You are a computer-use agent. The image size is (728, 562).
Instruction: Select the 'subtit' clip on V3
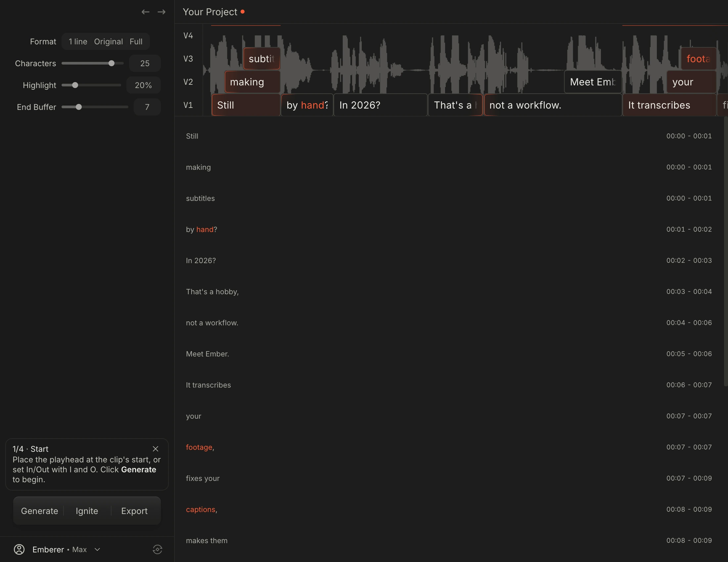[x=262, y=59]
